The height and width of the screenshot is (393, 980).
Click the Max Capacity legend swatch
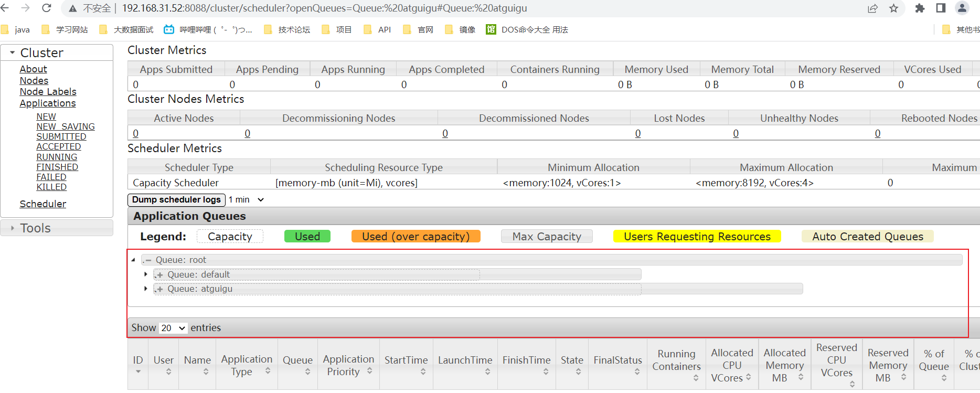pyautogui.click(x=547, y=237)
